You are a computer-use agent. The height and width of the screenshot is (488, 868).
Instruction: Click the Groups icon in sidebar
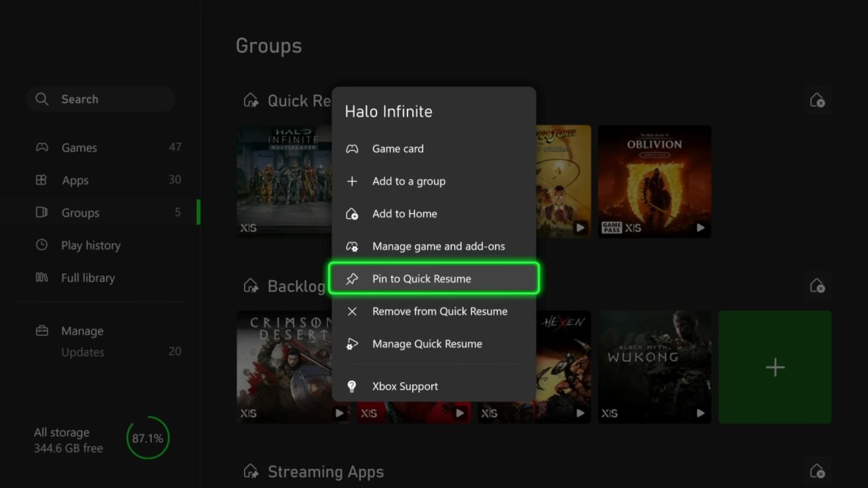point(41,212)
